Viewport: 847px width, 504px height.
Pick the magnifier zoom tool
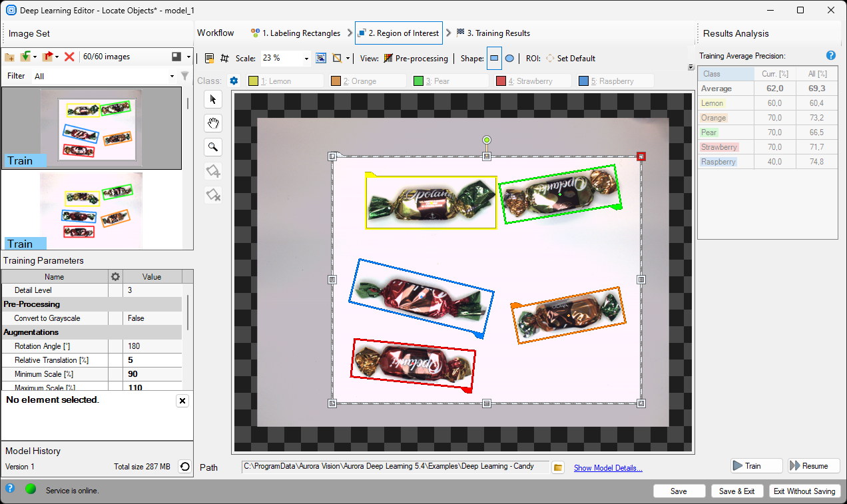(213, 147)
